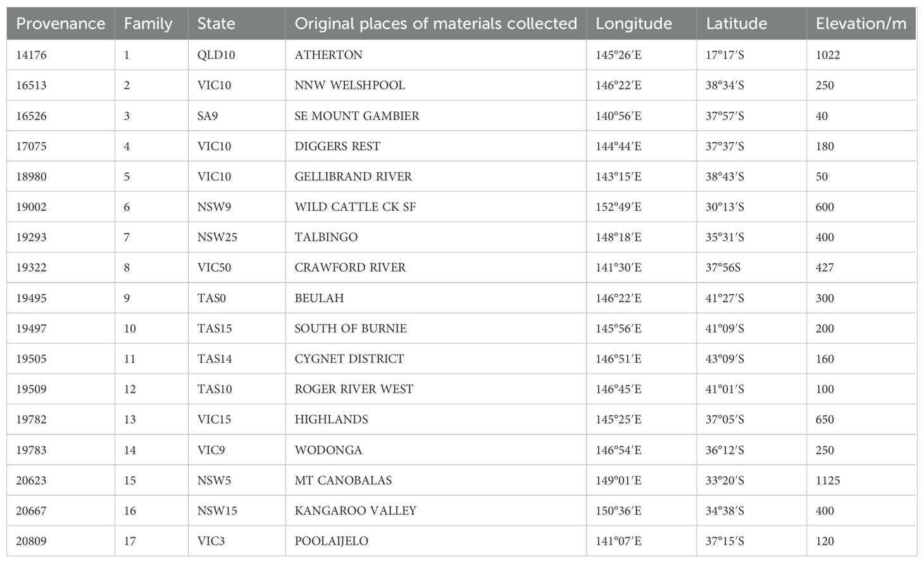Click the Original places of materials header
The width and height of the screenshot is (924, 563).
pyautogui.click(x=435, y=24)
